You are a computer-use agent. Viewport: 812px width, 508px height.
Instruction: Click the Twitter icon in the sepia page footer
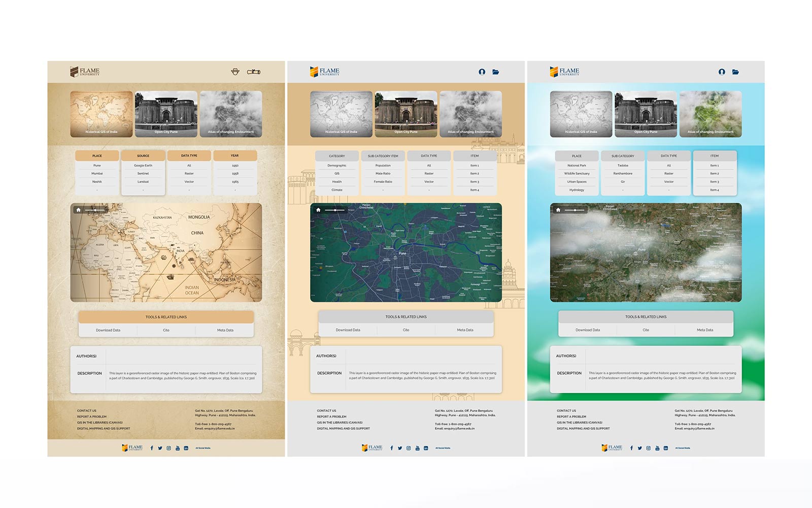tap(160, 448)
